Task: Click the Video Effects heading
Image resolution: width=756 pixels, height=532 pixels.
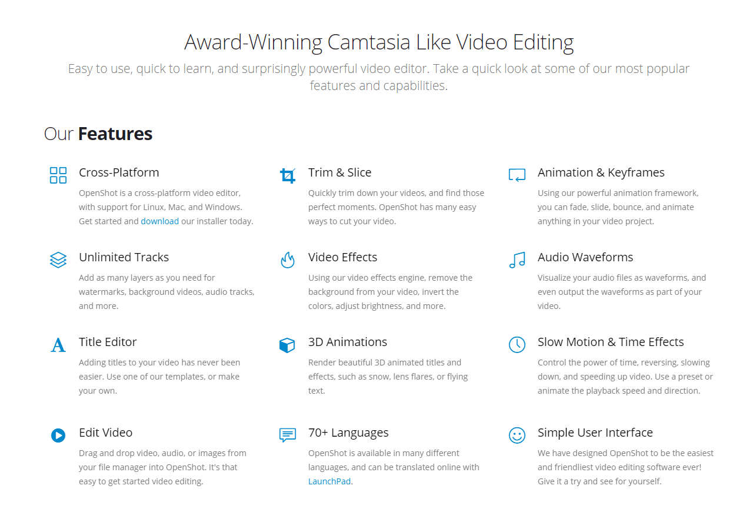Action: coord(343,257)
